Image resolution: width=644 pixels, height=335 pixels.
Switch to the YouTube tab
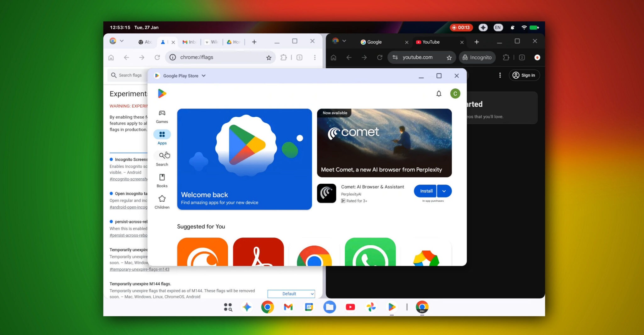point(431,42)
